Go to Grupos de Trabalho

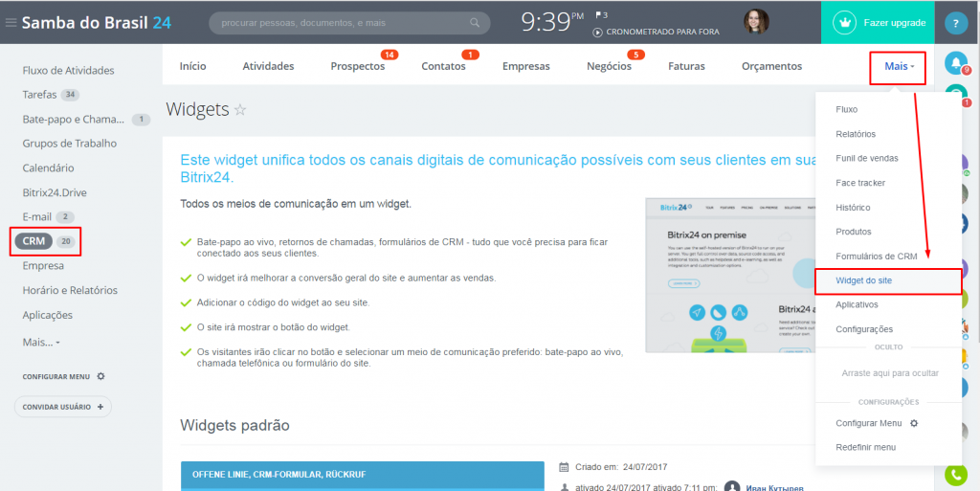point(69,144)
